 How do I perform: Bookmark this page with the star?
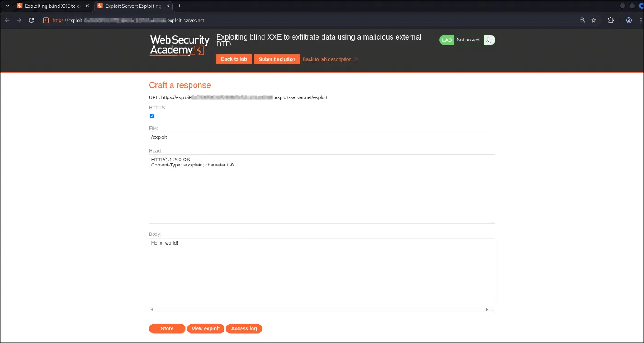(x=593, y=20)
